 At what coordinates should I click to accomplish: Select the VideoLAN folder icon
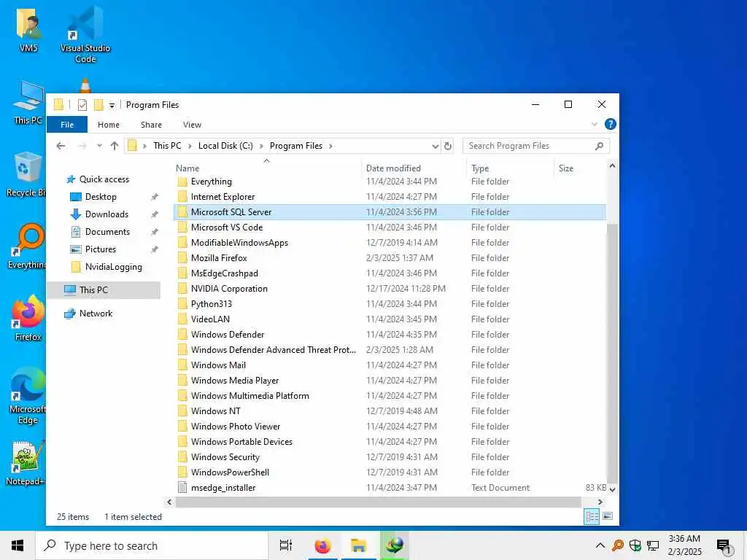click(182, 319)
